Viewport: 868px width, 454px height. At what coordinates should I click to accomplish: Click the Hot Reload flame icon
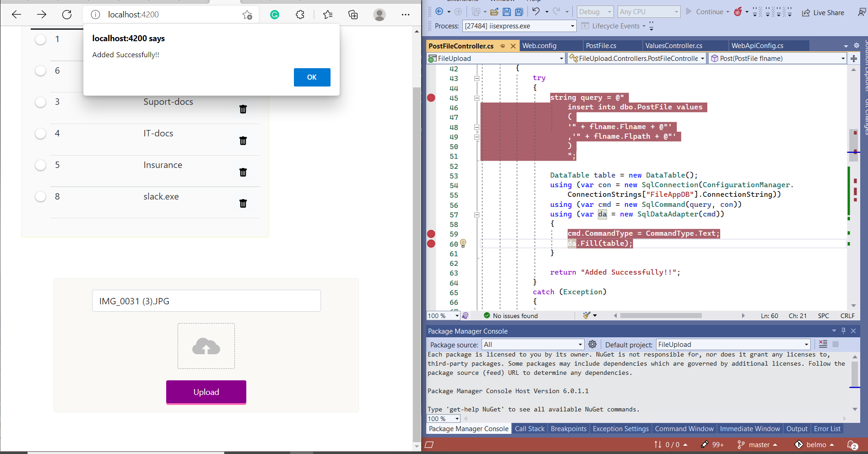point(738,12)
